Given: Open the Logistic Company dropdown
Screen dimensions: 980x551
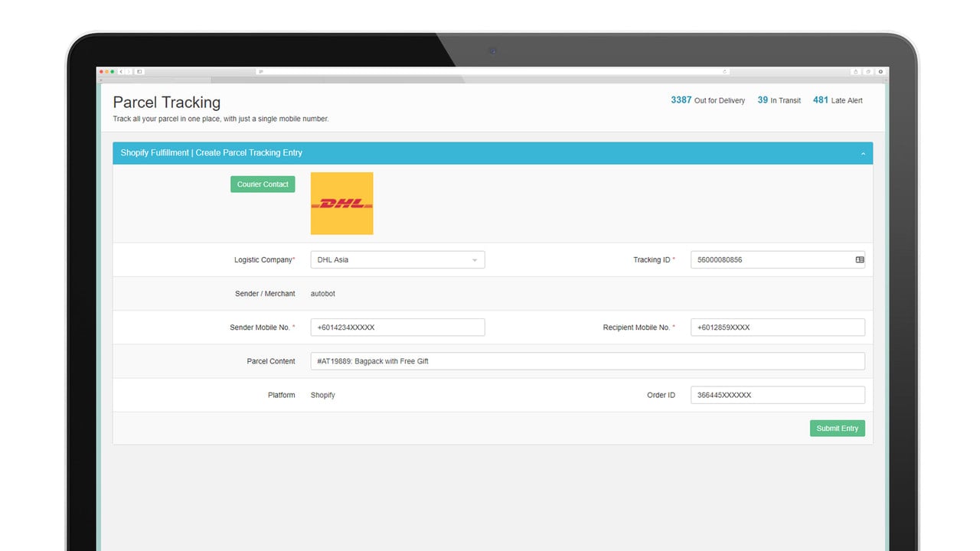Looking at the screenshot, I should tap(397, 259).
